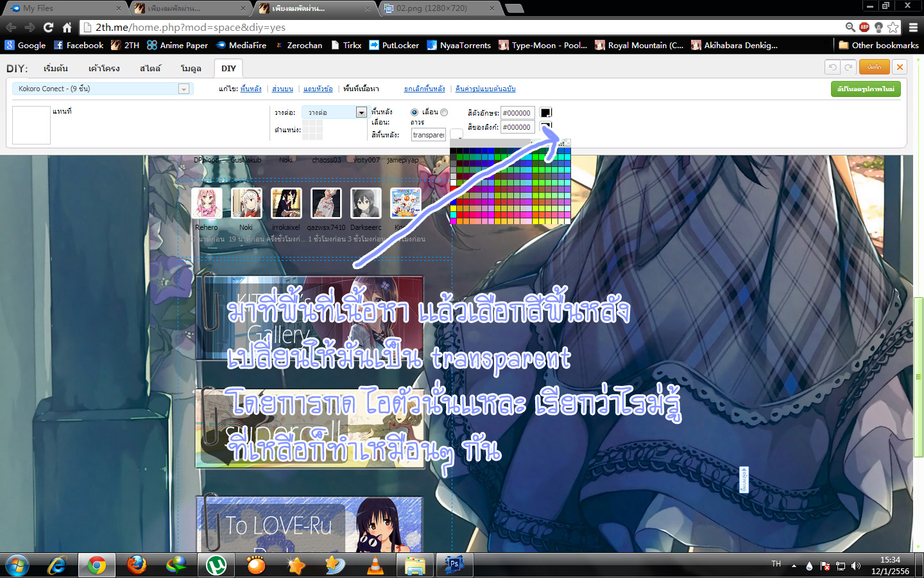
Task: Click the ยกเลิกพื้นหลัง link
Action: 425,89
